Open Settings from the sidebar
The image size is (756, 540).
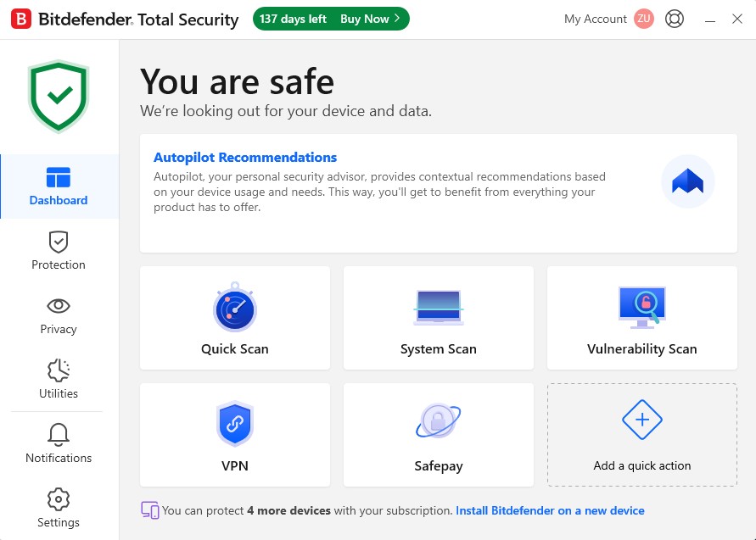click(x=59, y=508)
